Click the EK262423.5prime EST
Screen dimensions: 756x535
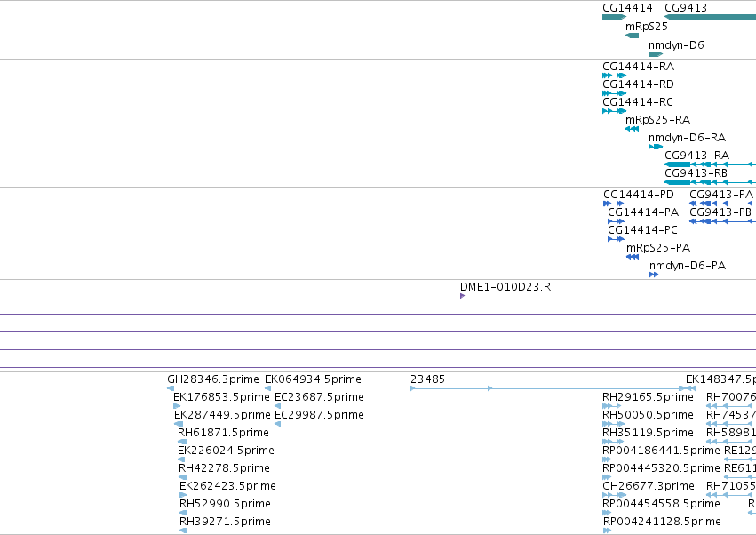183,496
